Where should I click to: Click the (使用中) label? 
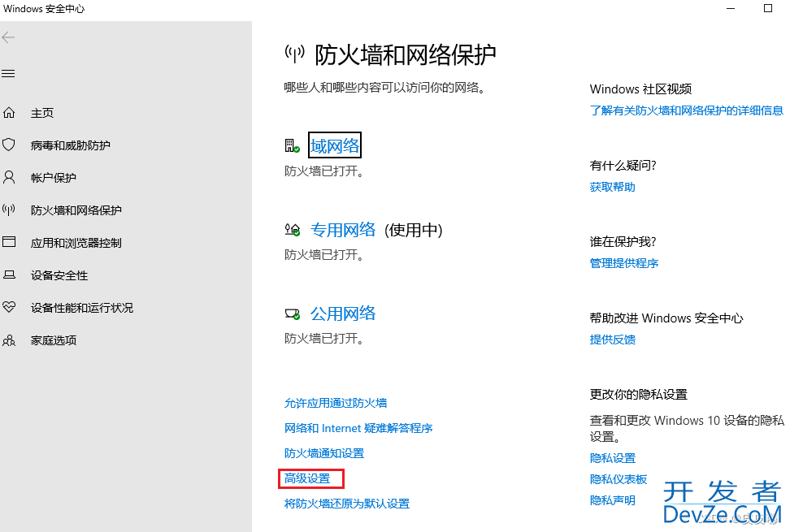(414, 231)
